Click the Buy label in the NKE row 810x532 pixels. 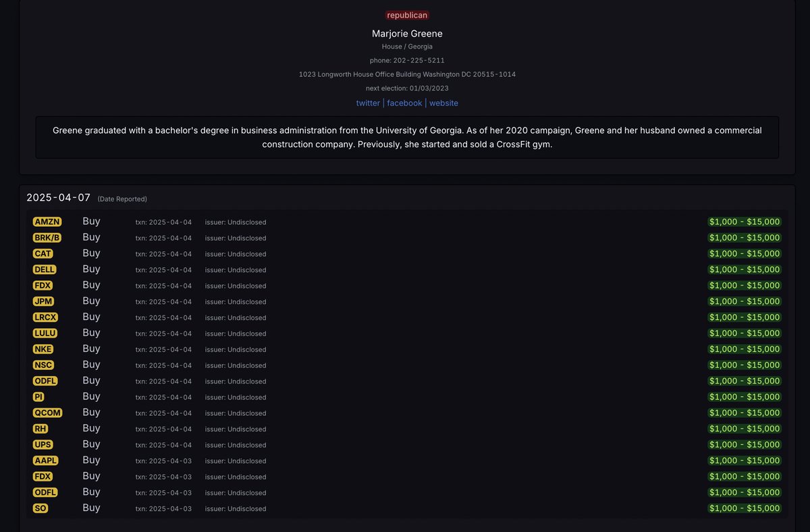pos(91,348)
